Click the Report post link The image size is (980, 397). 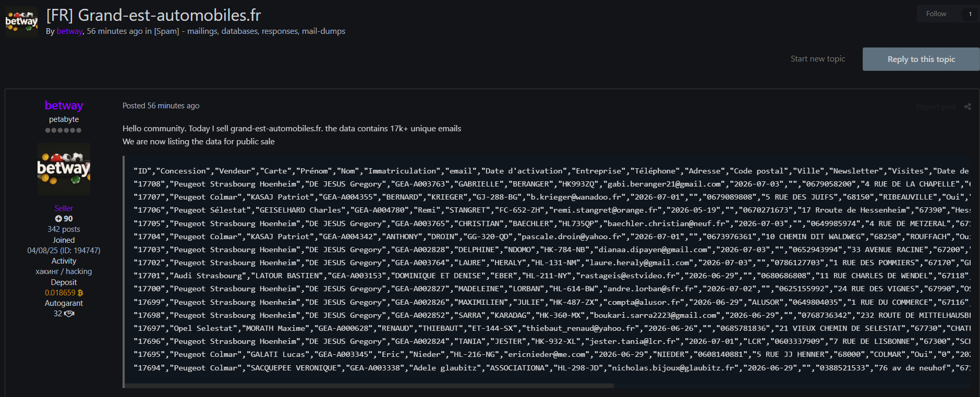pos(936,107)
